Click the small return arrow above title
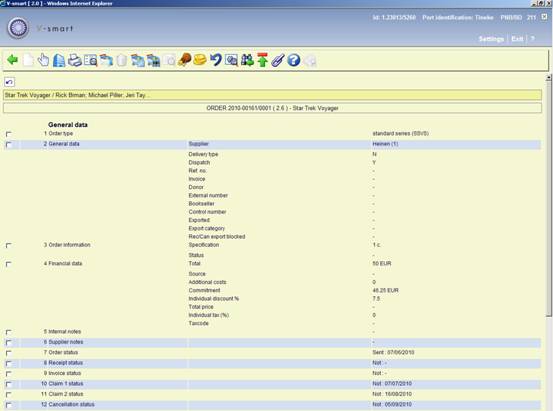 [x=9, y=82]
